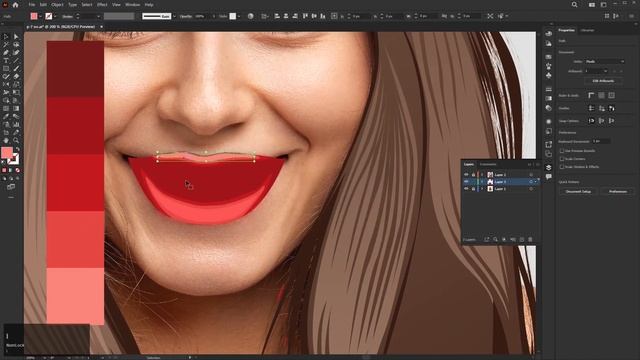Select the Hand tool
The image size is (640, 360).
click(x=6, y=140)
